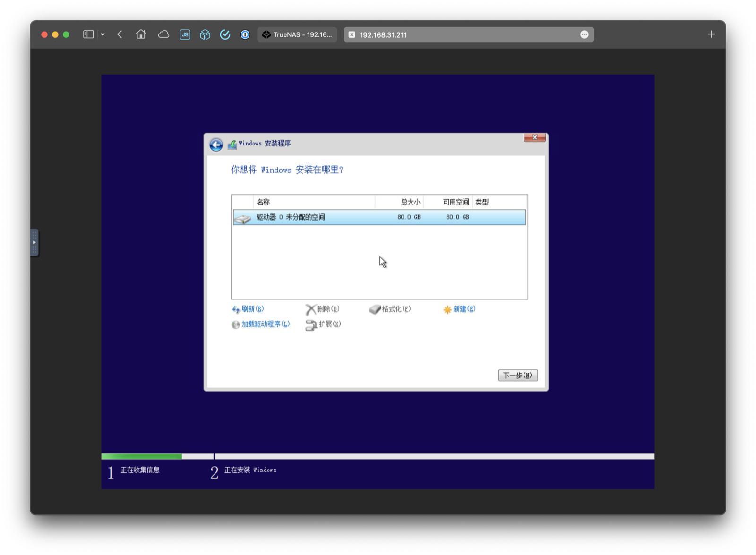Open the ellipsis menu inside the address bar
Screen dimensions: 756x555
(x=584, y=34)
